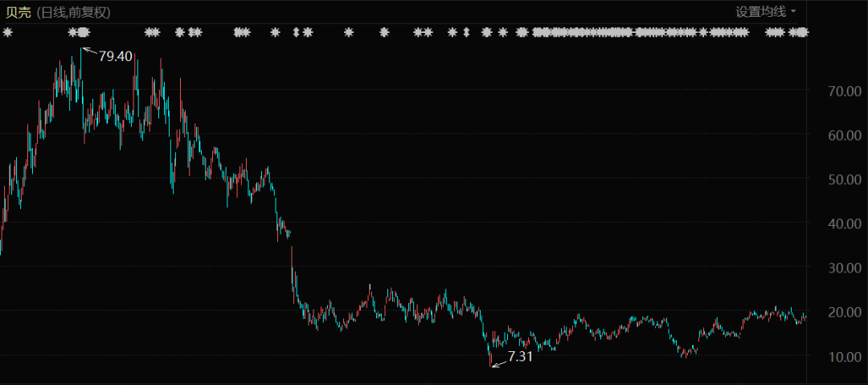Click the arrow pointing to the 79.40 high

[x=89, y=53]
